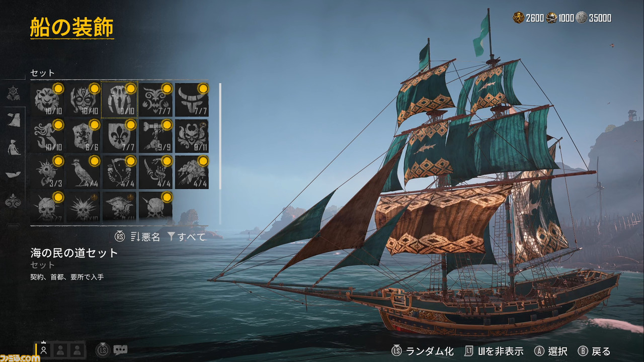Select the storm cloud lightning set
Viewport: 644px width, 362px height.
pyautogui.click(x=192, y=172)
